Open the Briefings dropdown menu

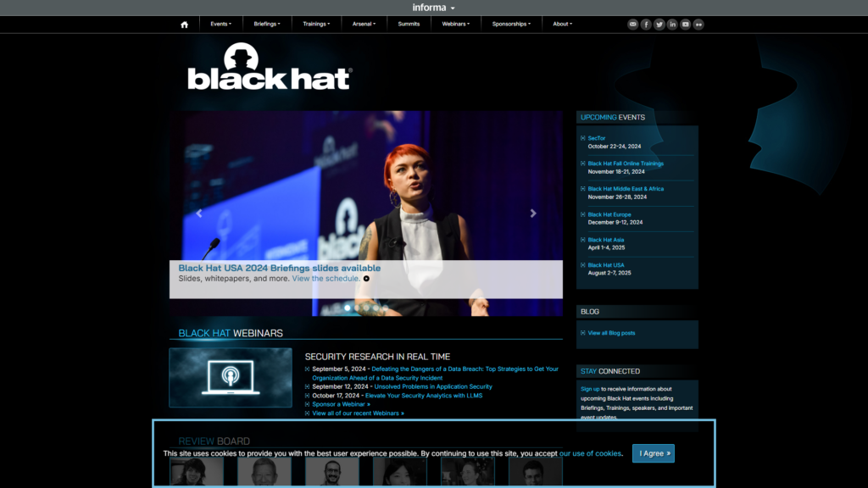267,24
